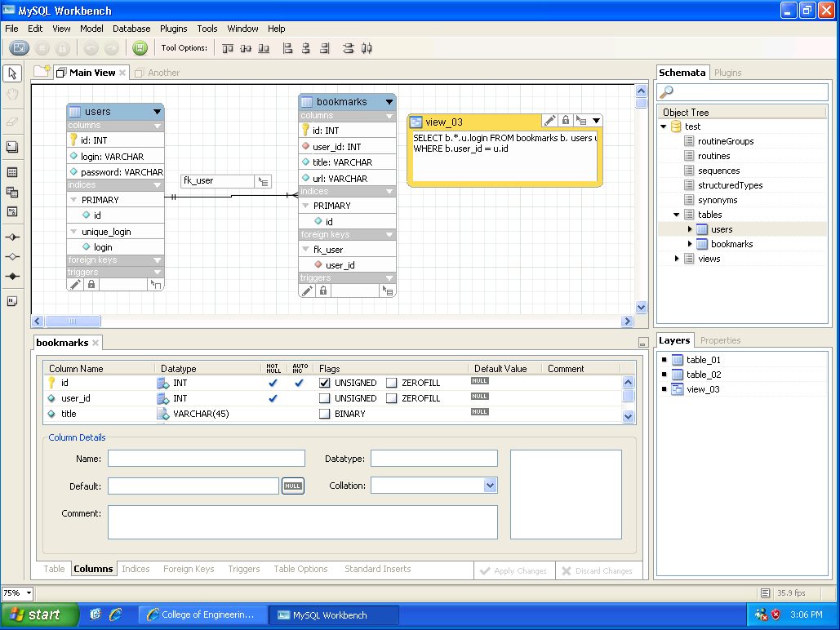Open the Database menu
Viewport: 840px width, 630px height.
pos(131,29)
